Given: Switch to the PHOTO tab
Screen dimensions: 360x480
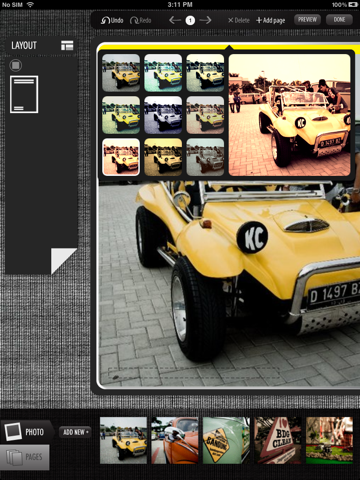Looking at the screenshot, I should pos(27,432).
